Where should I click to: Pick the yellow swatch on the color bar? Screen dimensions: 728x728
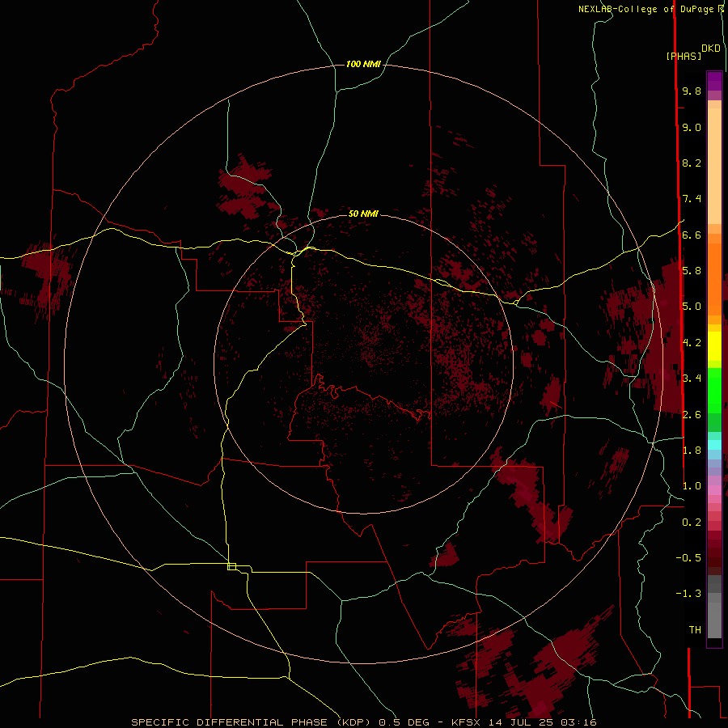714,346
